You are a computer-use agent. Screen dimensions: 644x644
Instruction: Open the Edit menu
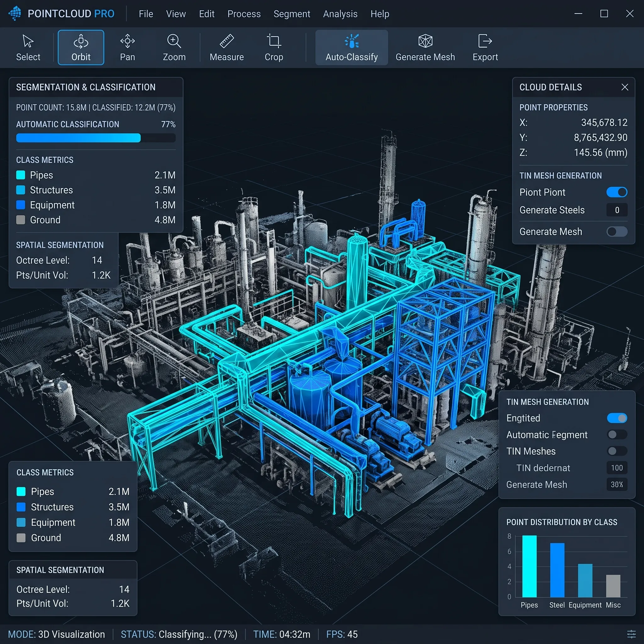(206, 14)
